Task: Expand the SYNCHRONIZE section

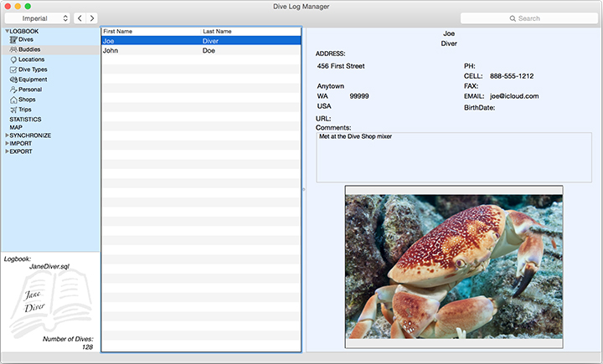Action: click(7, 136)
